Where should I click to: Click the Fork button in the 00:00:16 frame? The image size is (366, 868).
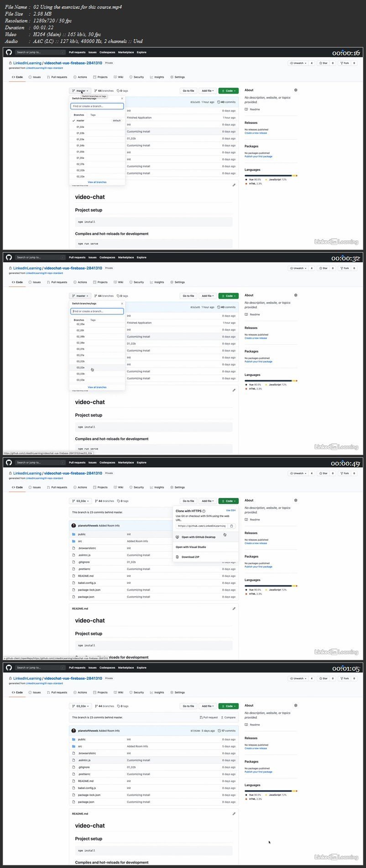pyautogui.click(x=345, y=63)
